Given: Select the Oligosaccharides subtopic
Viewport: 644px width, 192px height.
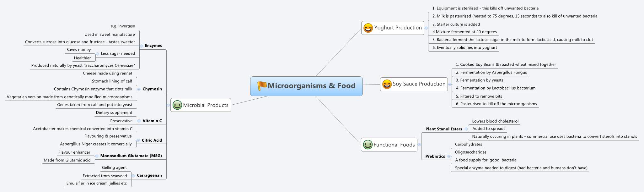Looking at the screenshot, I should pos(470,152).
